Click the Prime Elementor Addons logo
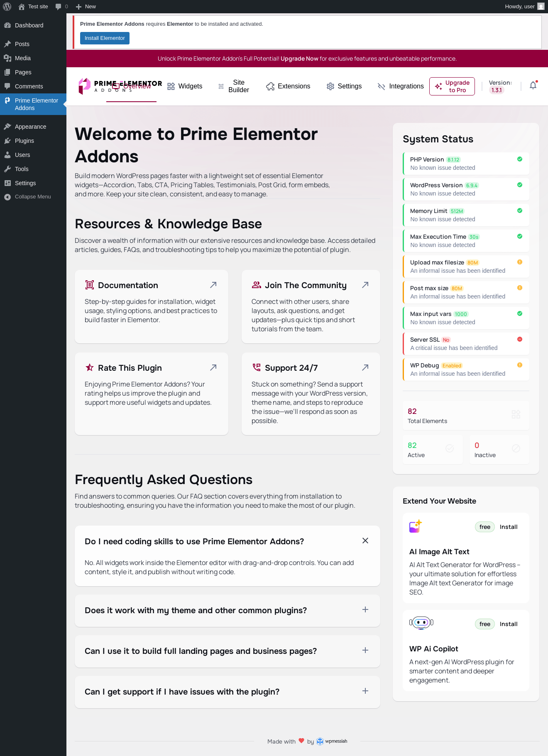 (x=120, y=86)
